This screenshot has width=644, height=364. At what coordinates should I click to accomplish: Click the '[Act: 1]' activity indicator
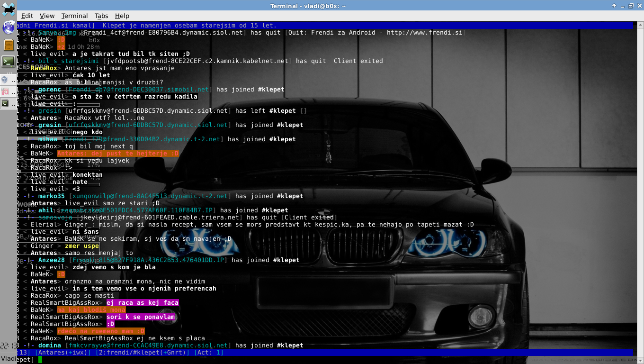click(x=208, y=353)
